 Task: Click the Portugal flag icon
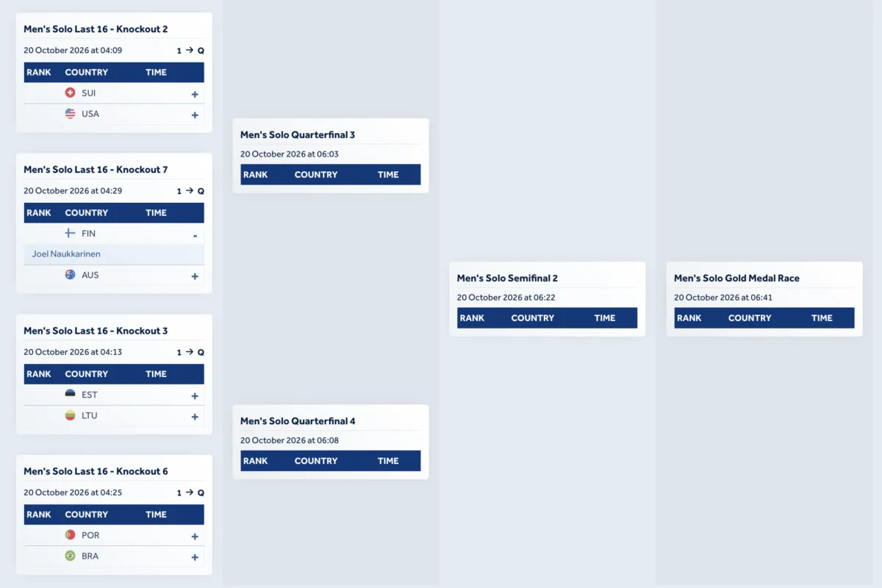[x=71, y=534]
